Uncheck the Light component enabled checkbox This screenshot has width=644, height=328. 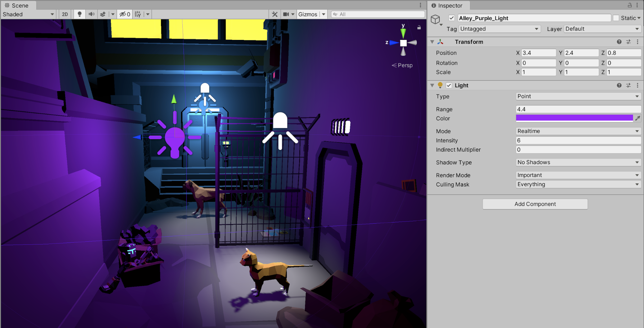coord(449,85)
